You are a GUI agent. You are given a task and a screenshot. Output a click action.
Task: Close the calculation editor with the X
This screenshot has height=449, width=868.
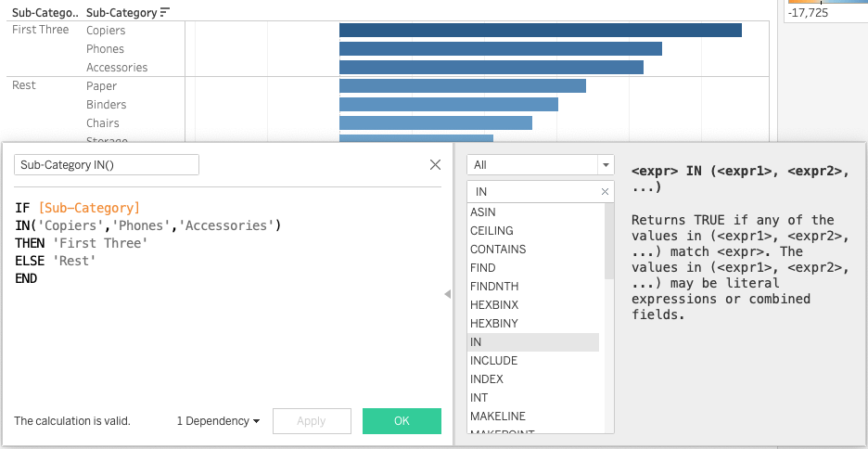point(435,164)
